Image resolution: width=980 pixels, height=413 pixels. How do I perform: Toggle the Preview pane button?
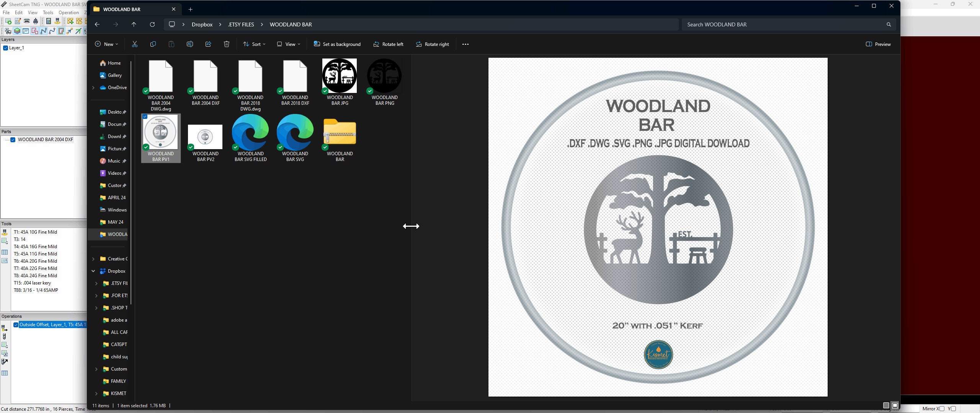tap(879, 44)
